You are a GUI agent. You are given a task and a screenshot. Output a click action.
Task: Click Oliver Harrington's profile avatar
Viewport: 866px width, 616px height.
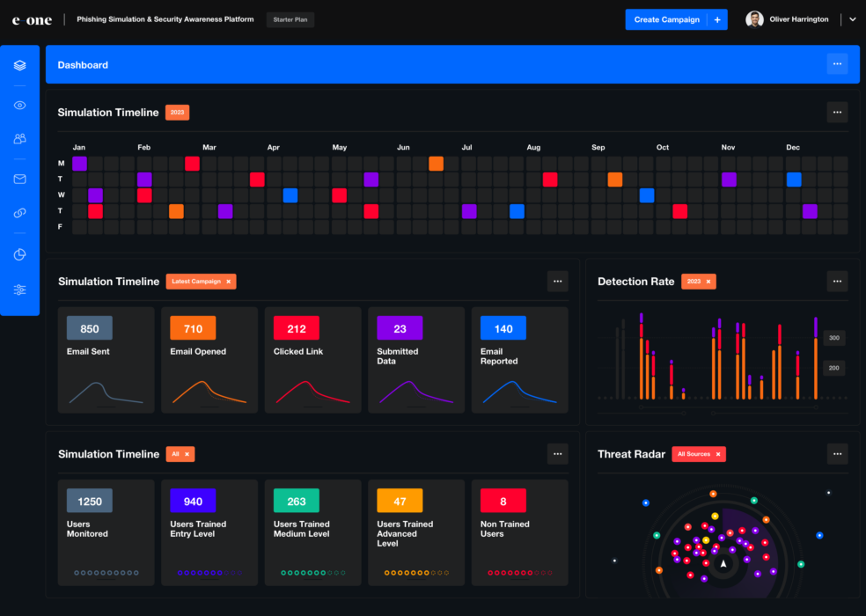coord(754,19)
